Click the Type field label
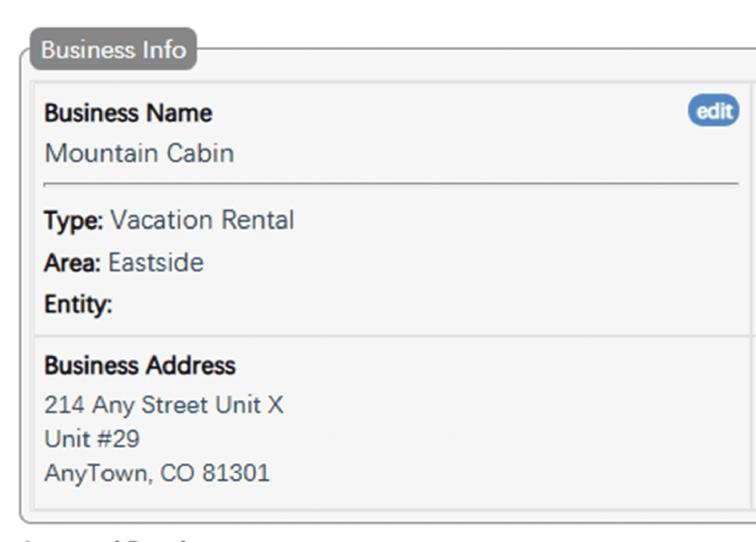The height and width of the screenshot is (542, 756). (73, 221)
